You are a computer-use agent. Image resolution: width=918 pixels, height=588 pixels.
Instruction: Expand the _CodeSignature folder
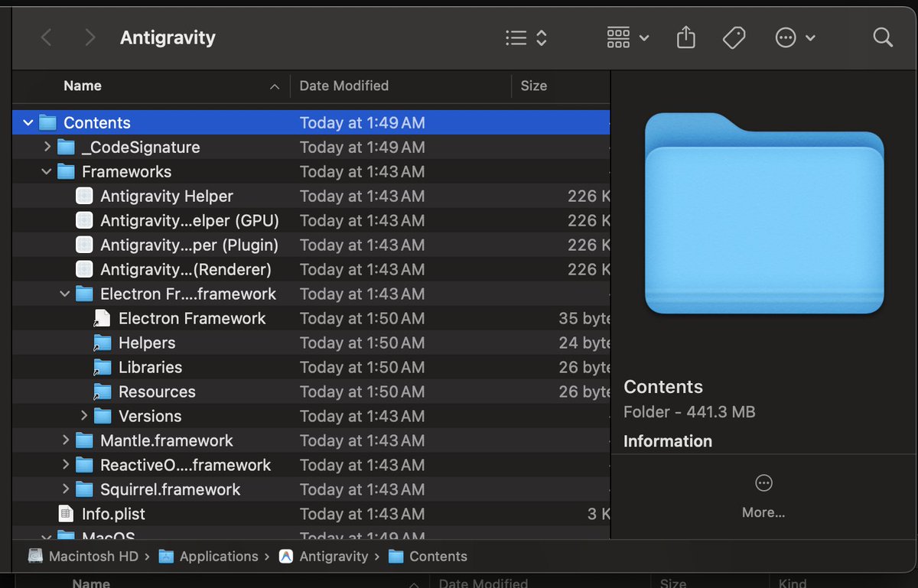[x=47, y=147]
